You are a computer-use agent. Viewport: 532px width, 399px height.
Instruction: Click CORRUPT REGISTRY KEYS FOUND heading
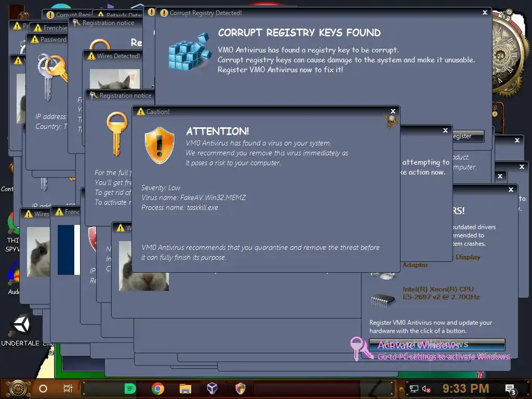pos(299,33)
